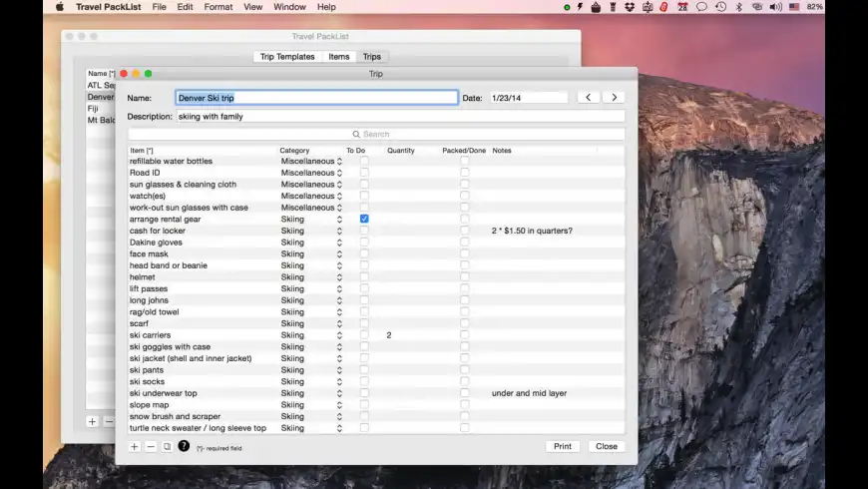Check To Do for lift passes
The height and width of the screenshot is (489, 868).
[364, 288]
